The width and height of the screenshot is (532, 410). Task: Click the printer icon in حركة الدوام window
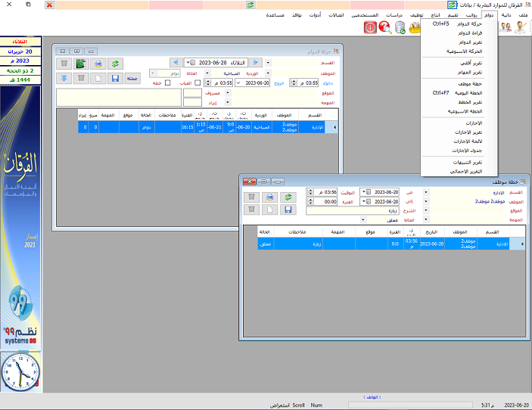pyautogui.click(x=98, y=63)
